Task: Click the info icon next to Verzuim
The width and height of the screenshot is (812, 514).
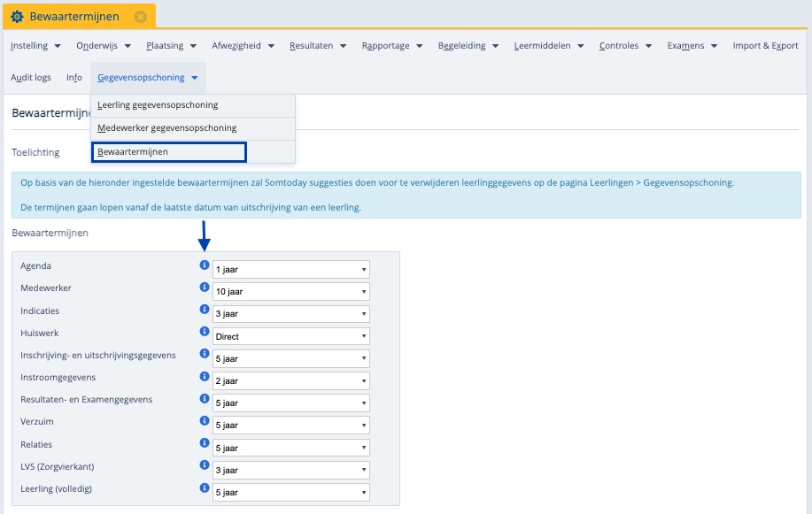Action: tap(205, 421)
